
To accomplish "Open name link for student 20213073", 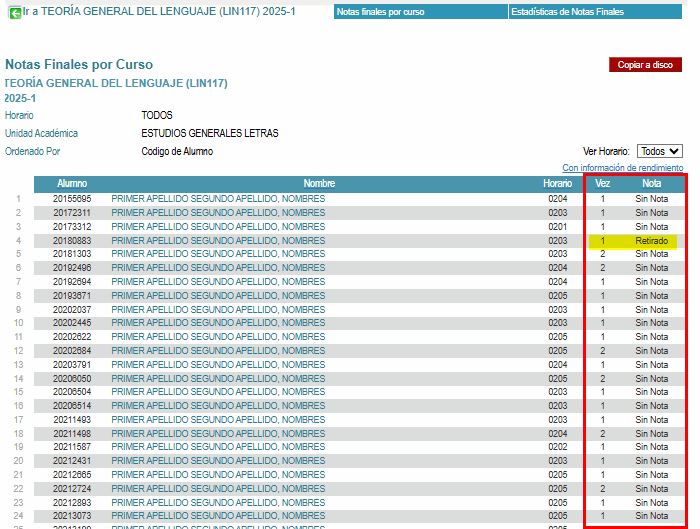I will click(218, 516).
